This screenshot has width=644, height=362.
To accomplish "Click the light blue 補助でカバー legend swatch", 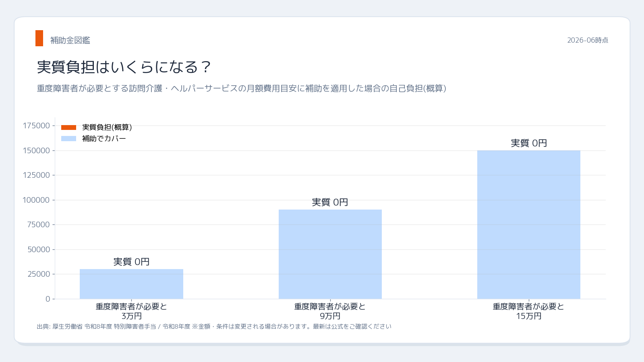I will point(68,139).
